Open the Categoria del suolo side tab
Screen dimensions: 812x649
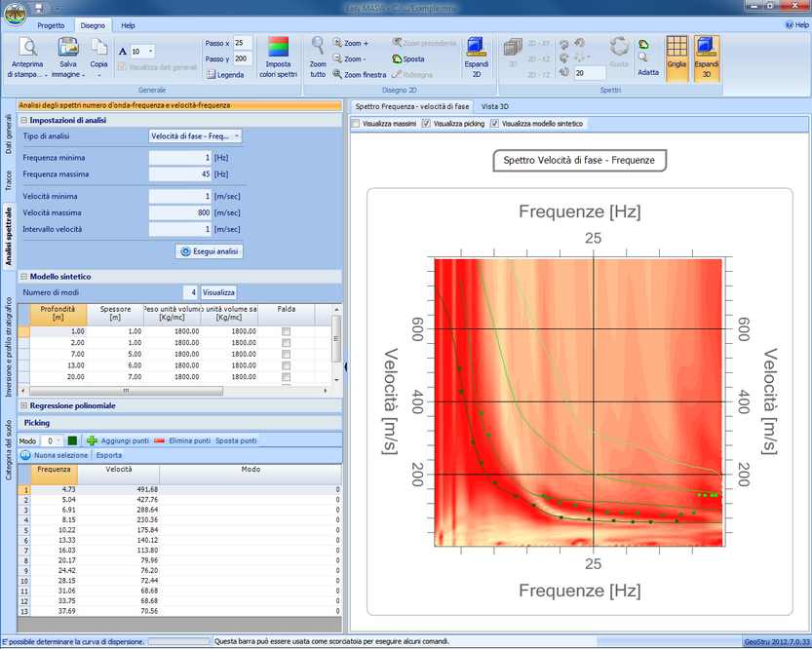pos(8,450)
